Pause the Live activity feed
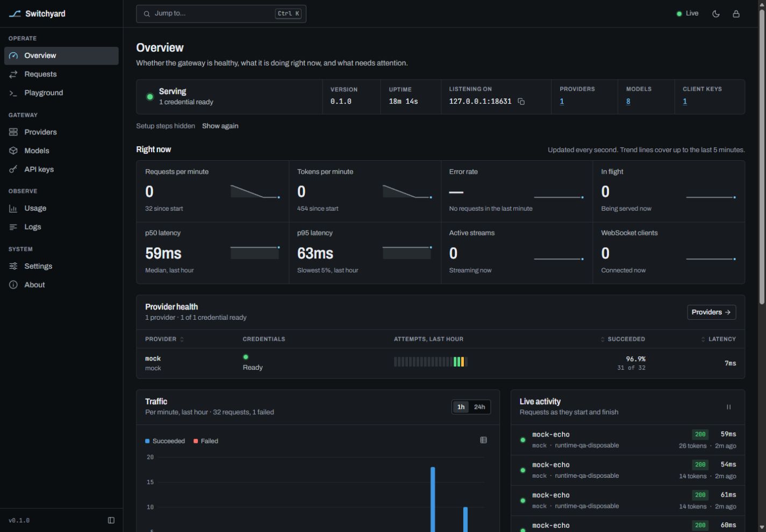Image resolution: width=766 pixels, height=532 pixels. (729, 407)
